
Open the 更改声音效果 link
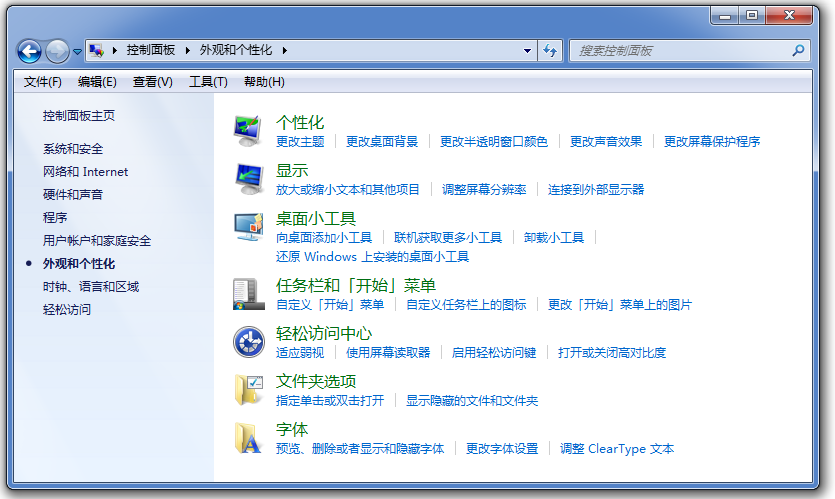tap(606, 142)
